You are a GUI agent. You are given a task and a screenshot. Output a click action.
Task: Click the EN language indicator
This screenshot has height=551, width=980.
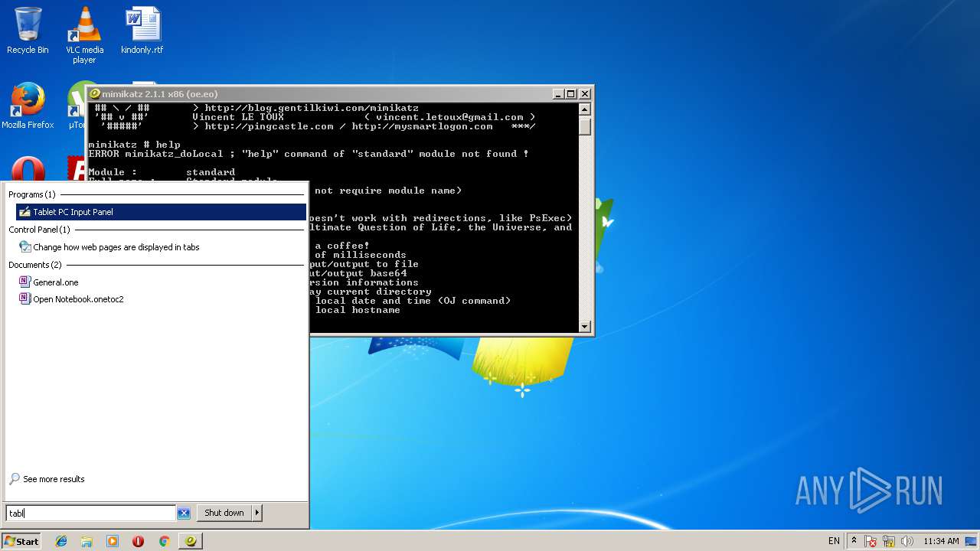coord(834,541)
